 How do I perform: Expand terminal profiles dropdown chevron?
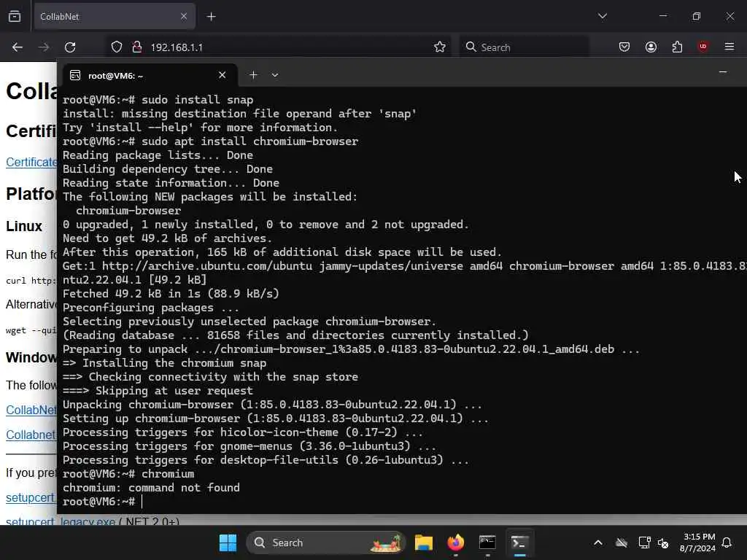pyautogui.click(x=275, y=75)
